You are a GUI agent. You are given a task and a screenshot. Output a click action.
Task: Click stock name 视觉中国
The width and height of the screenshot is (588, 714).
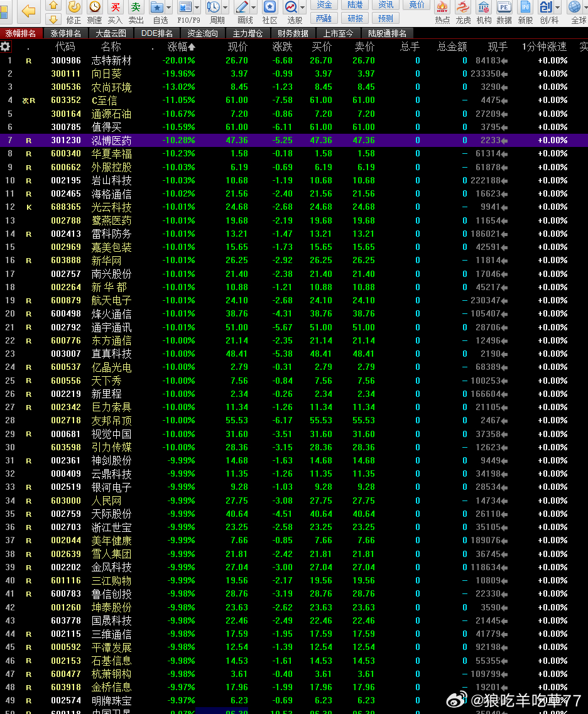click(x=112, y=434)
